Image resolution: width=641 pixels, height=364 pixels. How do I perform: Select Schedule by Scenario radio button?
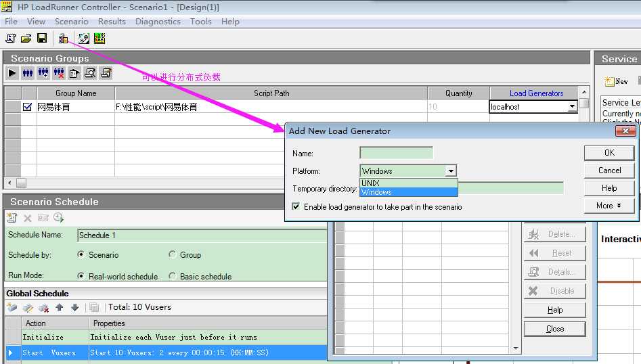tap(81, 254)
